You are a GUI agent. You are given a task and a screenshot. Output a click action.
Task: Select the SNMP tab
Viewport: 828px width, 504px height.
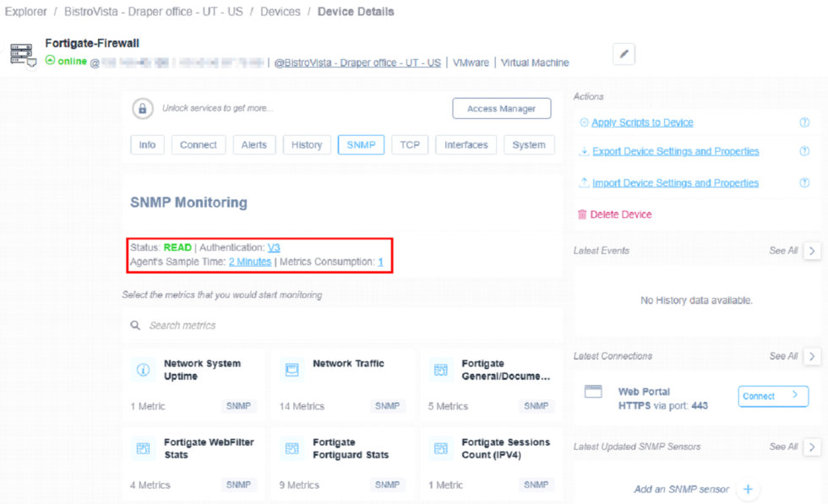362,144
